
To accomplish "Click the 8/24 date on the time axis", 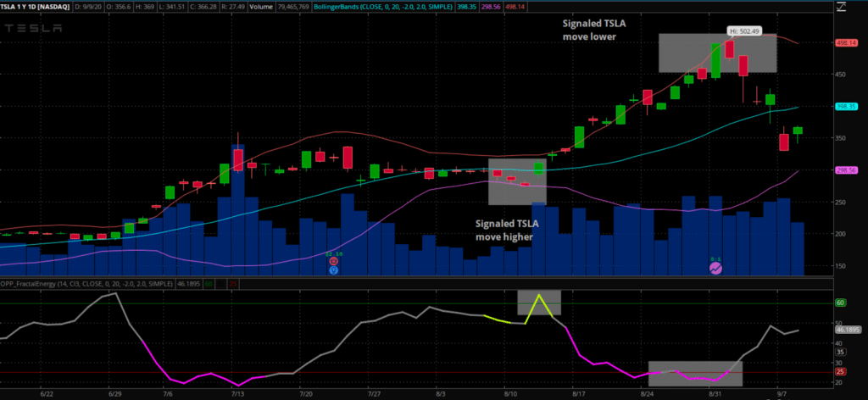I will coord(648,394).
